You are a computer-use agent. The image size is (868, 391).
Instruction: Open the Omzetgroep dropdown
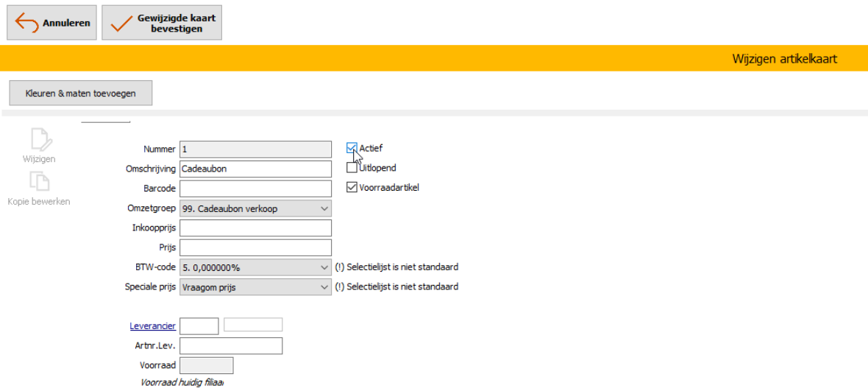coord(255,208)
